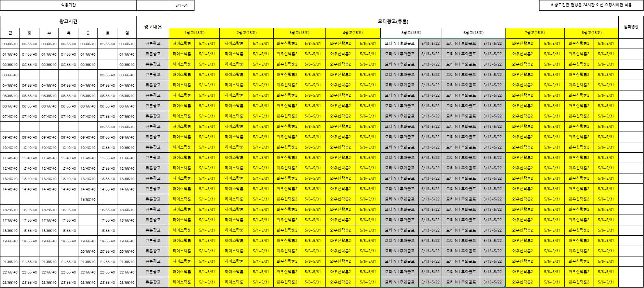Click the 화 weekday column header

pos(29,33)
